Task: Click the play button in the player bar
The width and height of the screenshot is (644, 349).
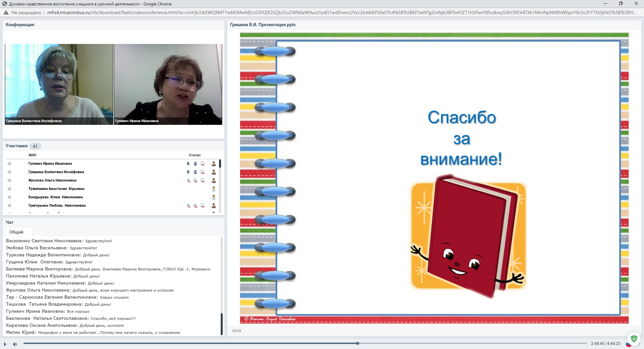Action: (x=5, y=344)
